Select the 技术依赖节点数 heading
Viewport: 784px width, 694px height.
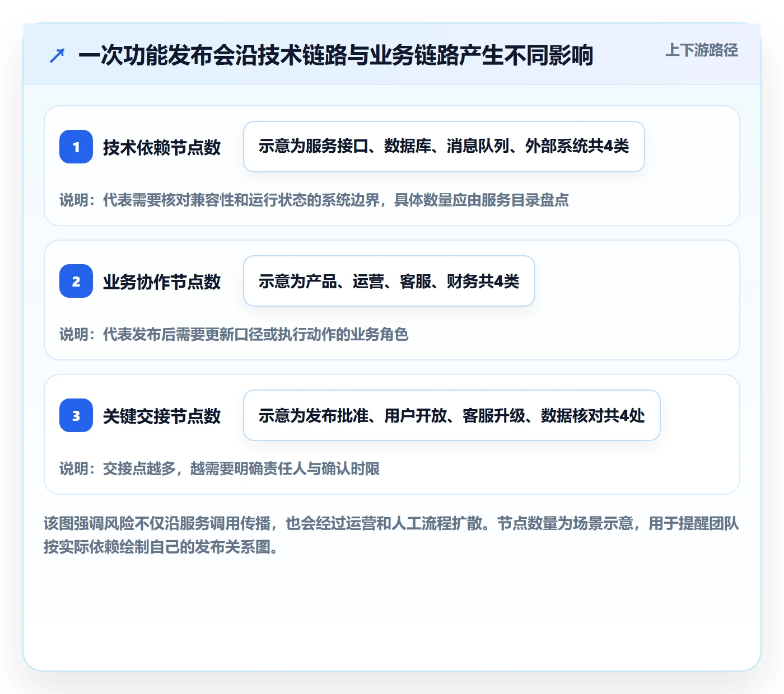[162, 147]
